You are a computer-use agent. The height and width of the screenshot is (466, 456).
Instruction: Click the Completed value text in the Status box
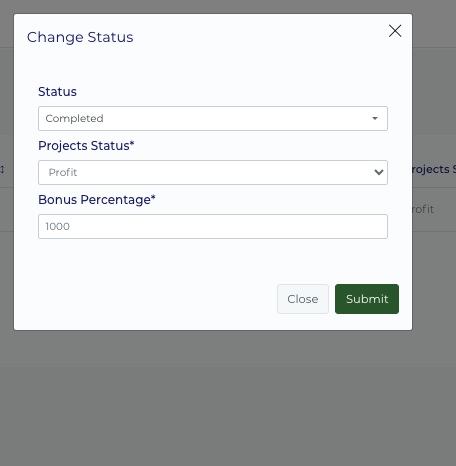coord(74,118)
